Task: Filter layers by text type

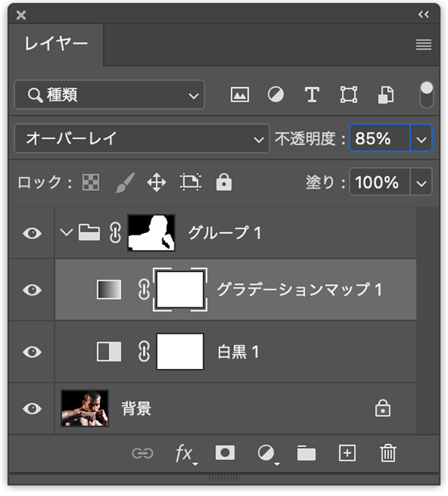Action: pos(312,95)
